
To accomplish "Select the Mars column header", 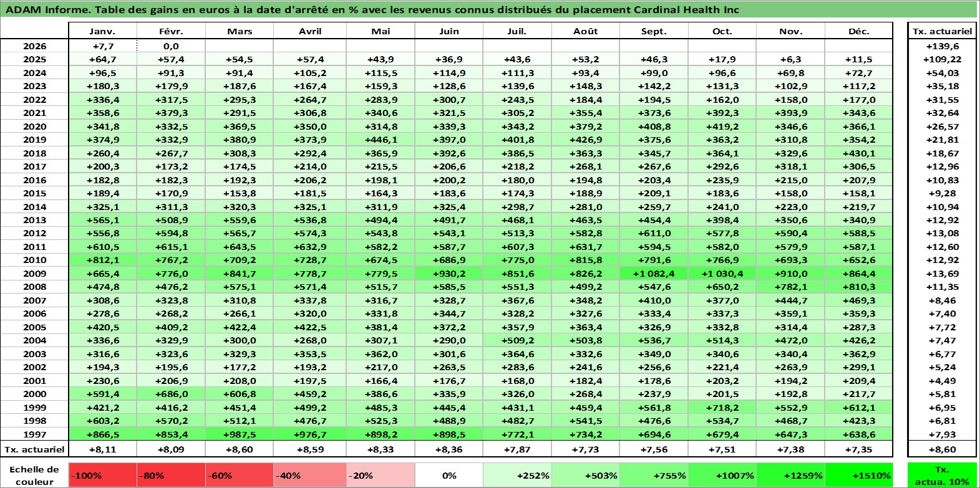I will [x=240, y=31].
